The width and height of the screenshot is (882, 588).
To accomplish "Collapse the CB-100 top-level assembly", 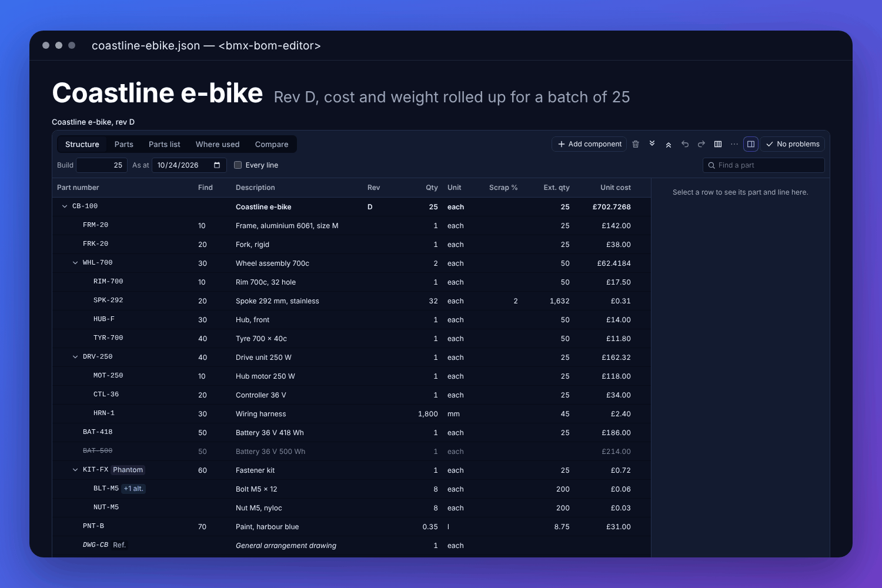I will tap(65, 206).
